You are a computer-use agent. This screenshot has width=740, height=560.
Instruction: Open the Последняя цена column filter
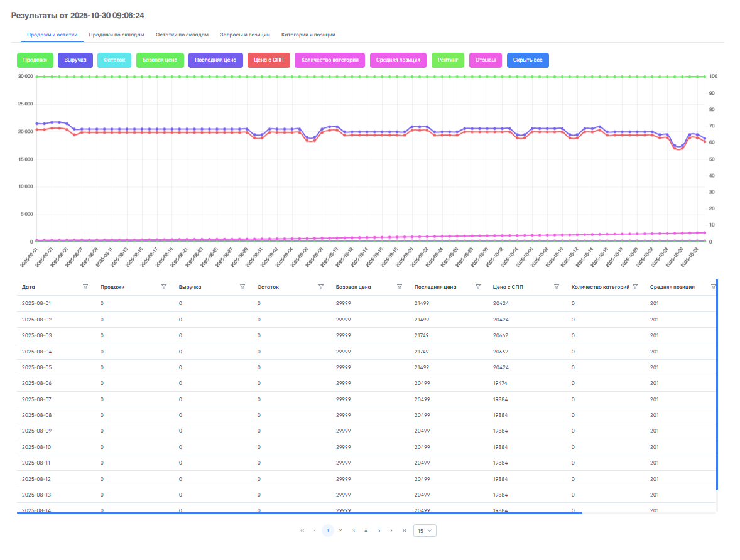pyautogui.click(x=478, y=287)
